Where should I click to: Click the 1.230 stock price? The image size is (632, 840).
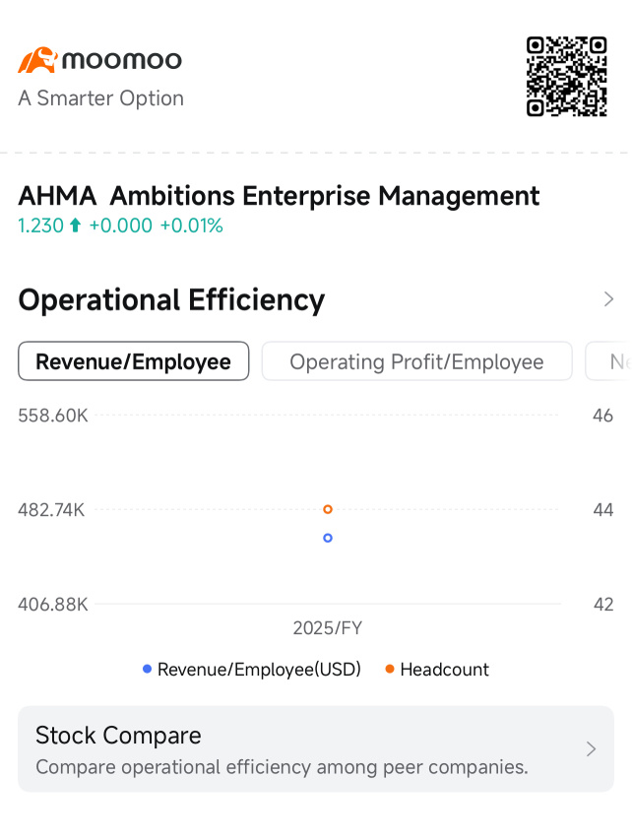(40, 226)
